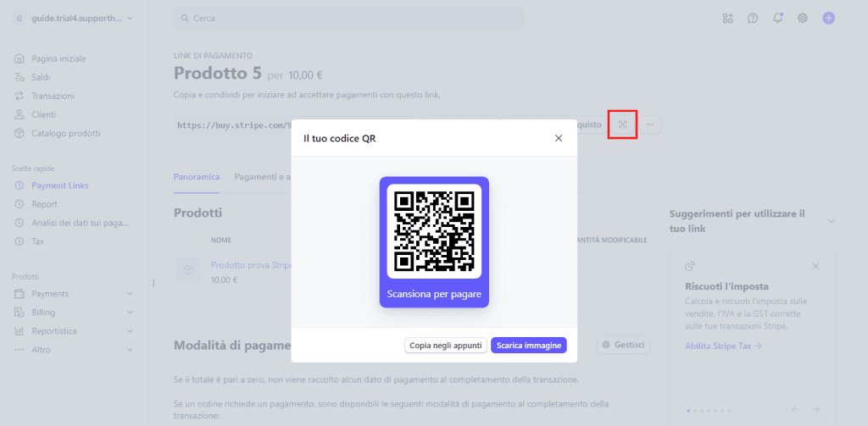
Task: Collapse the Suggerimenti panel chevron
Action: point(831,221)
